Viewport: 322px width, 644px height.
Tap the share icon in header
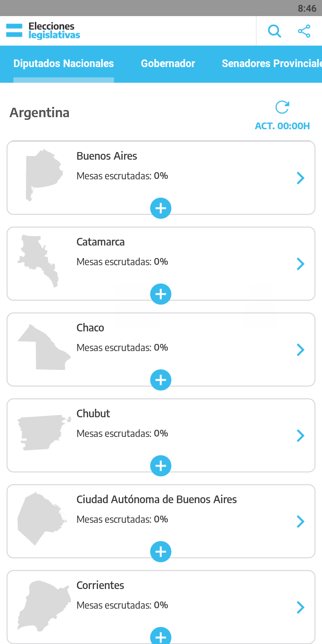click(304, 31)
